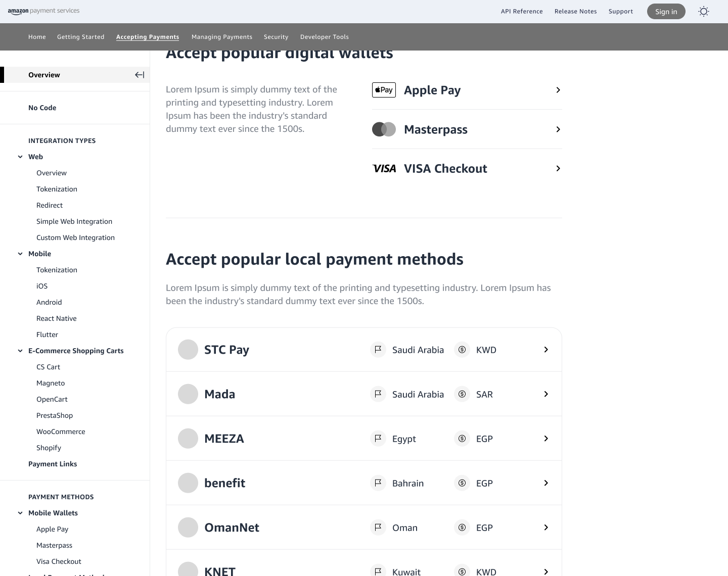Click the STC Pay round logo placeholder
This screenshot has width=728, height=576.
pos(188,350)
